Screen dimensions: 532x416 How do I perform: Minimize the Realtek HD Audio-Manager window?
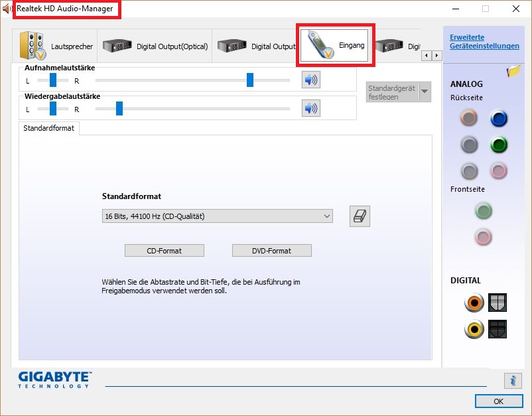click(456, 9)
